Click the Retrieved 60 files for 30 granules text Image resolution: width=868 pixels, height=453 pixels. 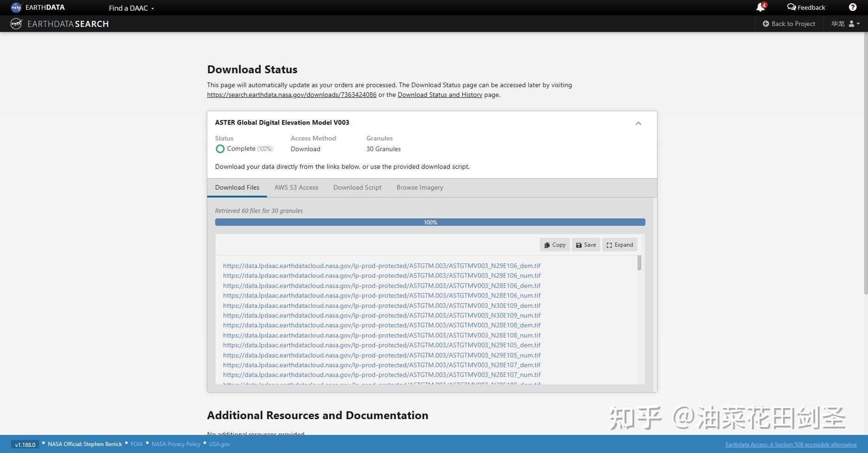pyautogui.click(x=259, y=211)
